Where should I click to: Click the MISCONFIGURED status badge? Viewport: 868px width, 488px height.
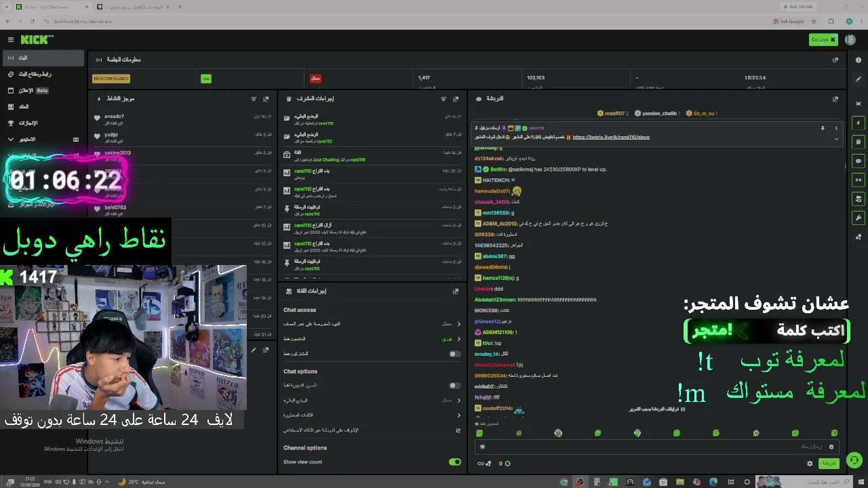coord(111,79)
